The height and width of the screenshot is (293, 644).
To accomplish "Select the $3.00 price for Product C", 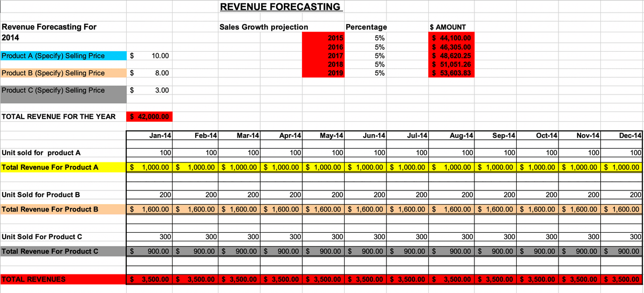I will 149,90.
